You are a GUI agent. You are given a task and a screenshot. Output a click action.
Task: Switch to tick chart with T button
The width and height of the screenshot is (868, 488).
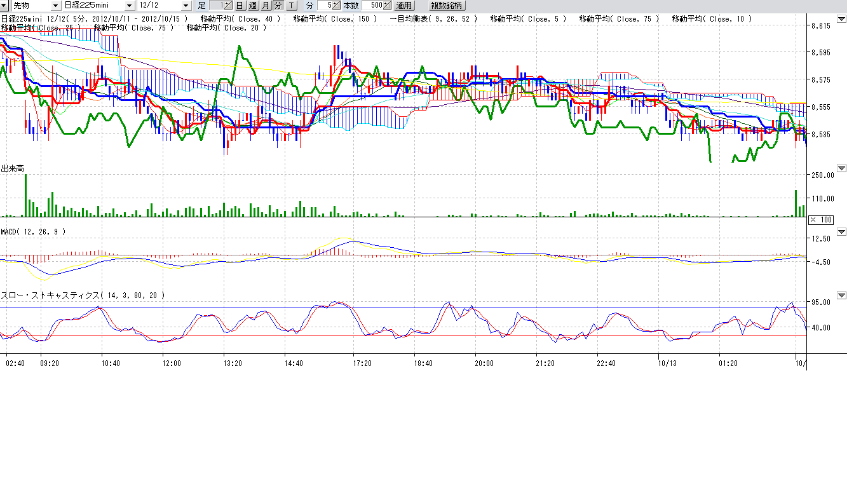point(291,5)
